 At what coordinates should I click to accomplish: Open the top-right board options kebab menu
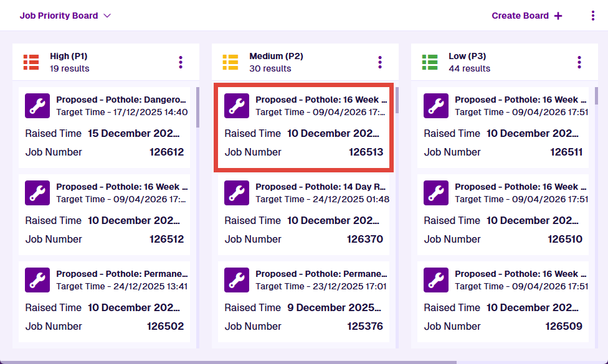[x=592, y=16]
